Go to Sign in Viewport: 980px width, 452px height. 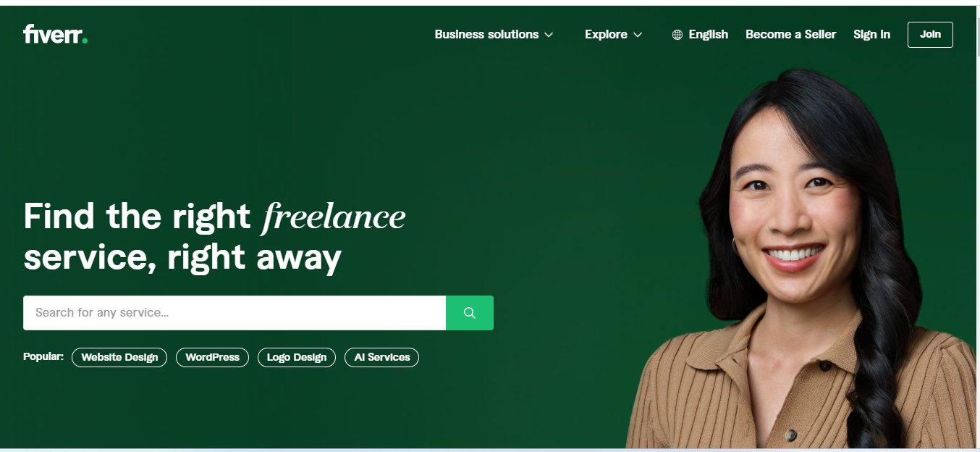pos(871,34)
